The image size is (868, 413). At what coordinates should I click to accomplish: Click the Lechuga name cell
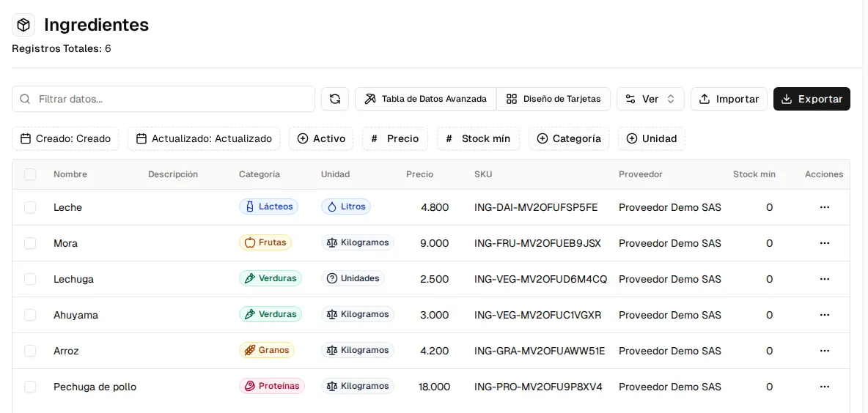click(x=73, y=279)
